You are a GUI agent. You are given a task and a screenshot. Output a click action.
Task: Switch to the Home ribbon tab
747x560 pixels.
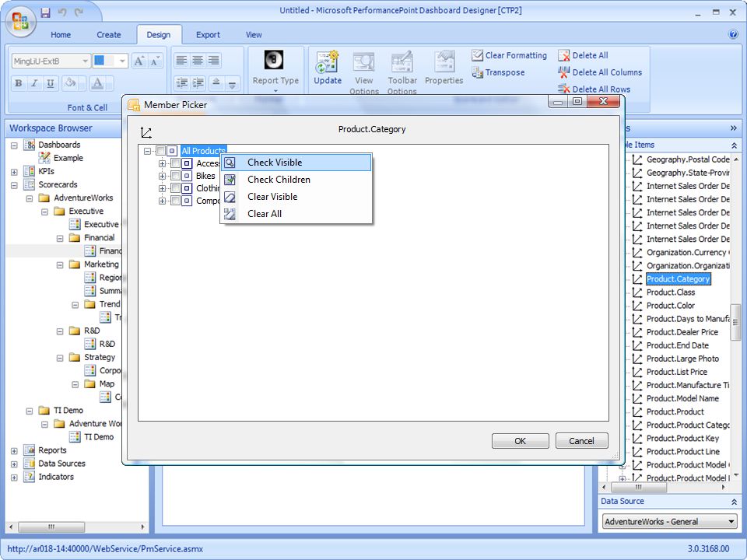pos(61,35)
